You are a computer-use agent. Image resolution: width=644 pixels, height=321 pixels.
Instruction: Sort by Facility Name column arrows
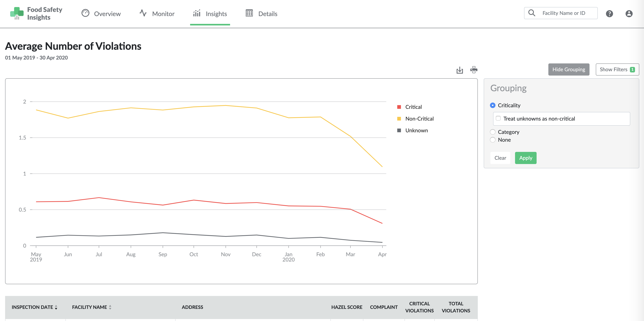coord(110,307)
